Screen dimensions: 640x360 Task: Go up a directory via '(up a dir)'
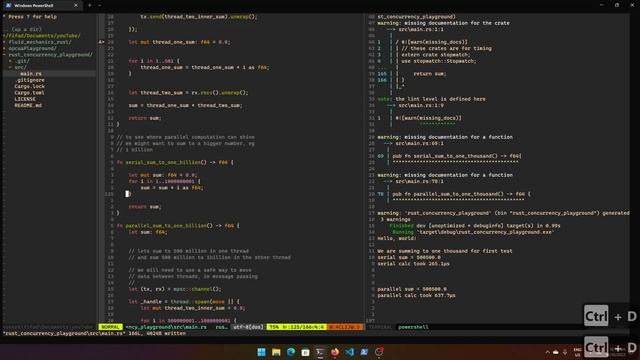(x=27, y=29)
